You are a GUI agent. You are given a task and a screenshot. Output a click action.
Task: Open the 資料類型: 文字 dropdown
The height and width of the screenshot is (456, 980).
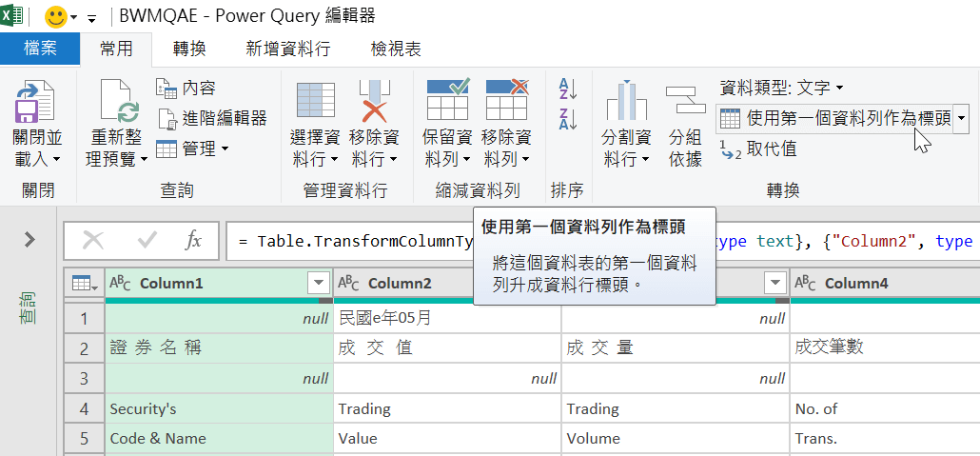tap(781, 88)
